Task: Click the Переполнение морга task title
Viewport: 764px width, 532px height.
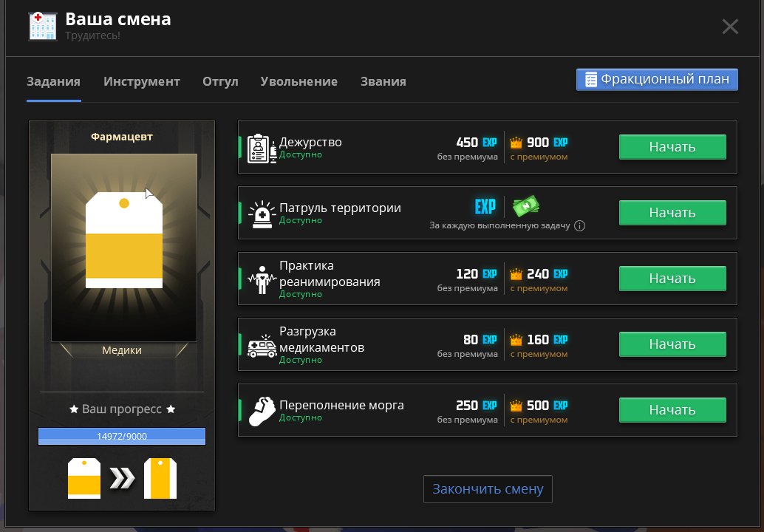Action: [x=341, y=406]
